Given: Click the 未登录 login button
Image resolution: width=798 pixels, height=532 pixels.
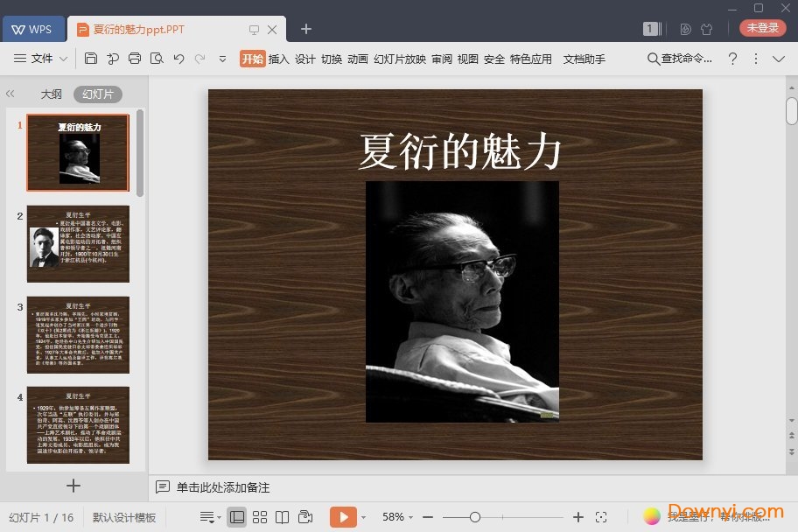Looking at the screenshot, I should [762, 27].
